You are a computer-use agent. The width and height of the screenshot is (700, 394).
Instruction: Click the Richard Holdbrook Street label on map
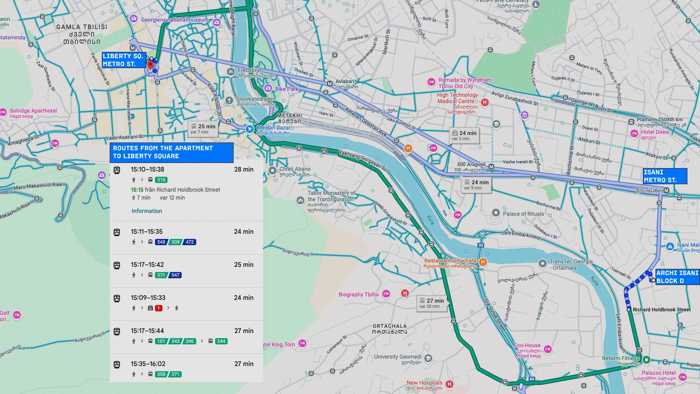pos(661,309)
